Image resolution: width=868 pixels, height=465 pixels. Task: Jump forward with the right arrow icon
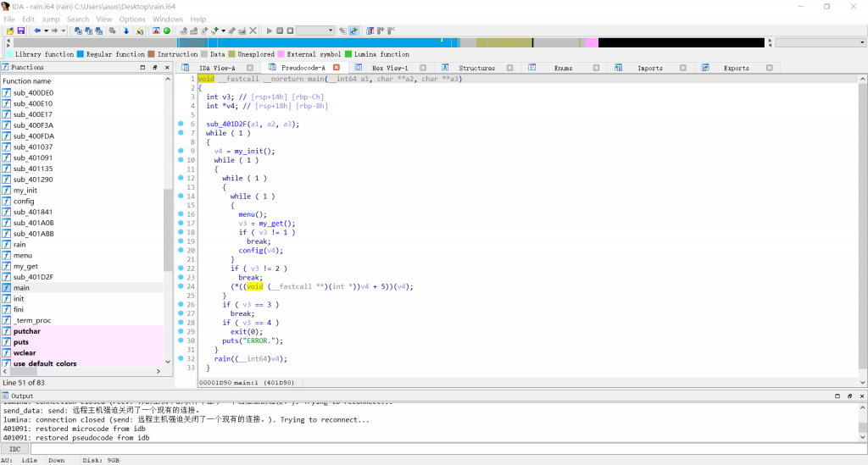(x=54, y=31)
